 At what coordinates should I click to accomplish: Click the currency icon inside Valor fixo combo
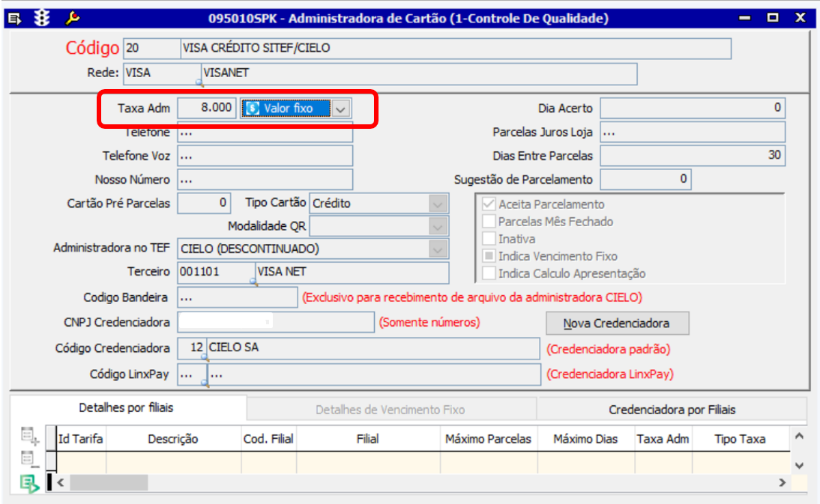(x=253, y=108)
